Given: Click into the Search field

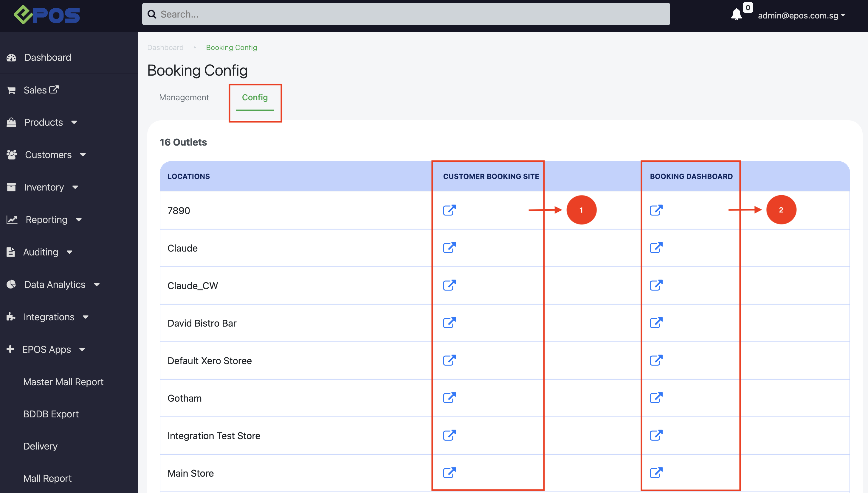Looking at the screenshot, I should pyautogui.click(x=406, y=14).
